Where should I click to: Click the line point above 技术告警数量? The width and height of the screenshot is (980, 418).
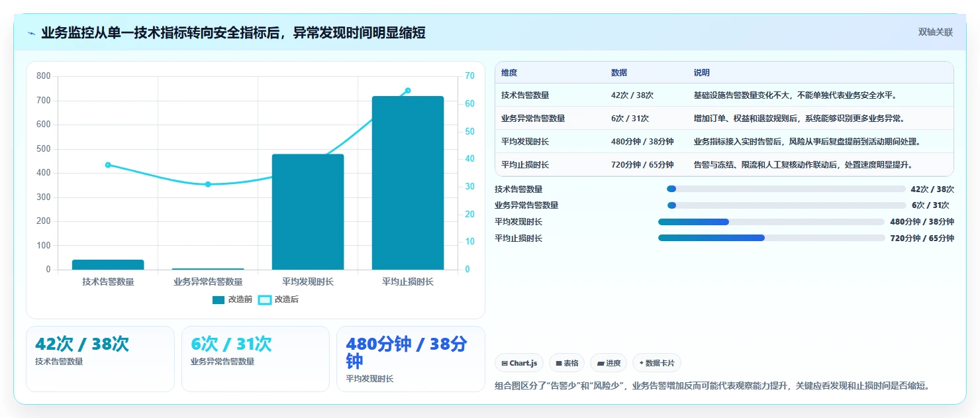[108, 165]
